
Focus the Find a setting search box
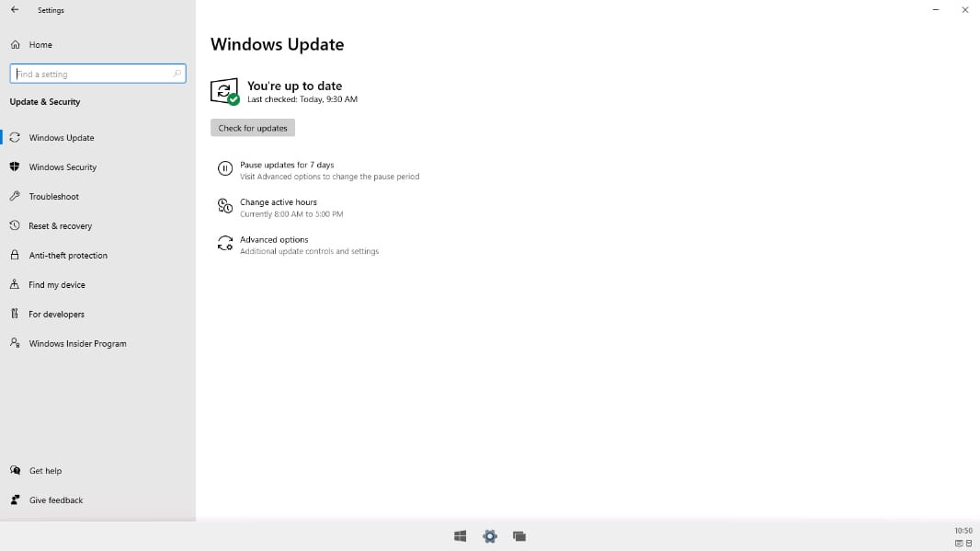click(x=92, y=74)
